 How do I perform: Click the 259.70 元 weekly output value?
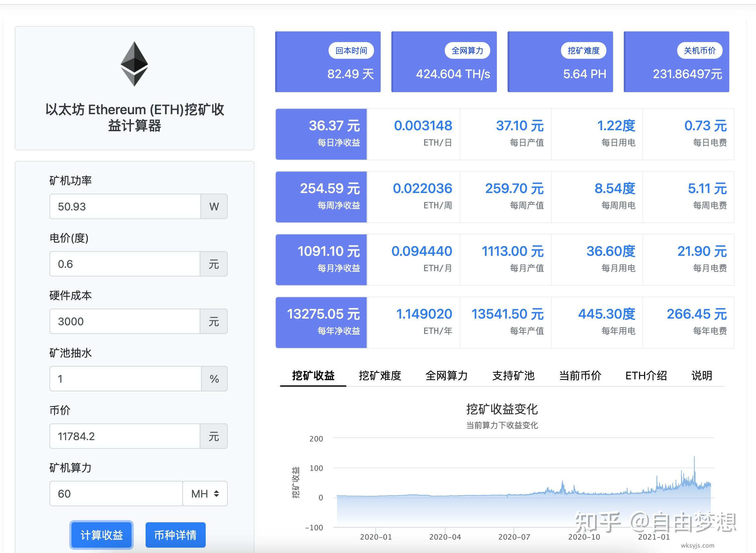(x=514, y=188)
